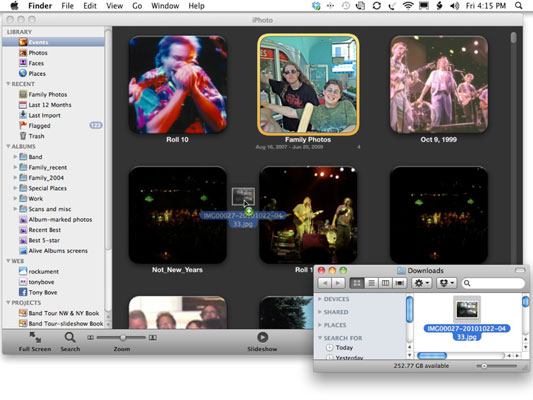Click the Search magnifier in iPhoto toolbar

(70, 342)
